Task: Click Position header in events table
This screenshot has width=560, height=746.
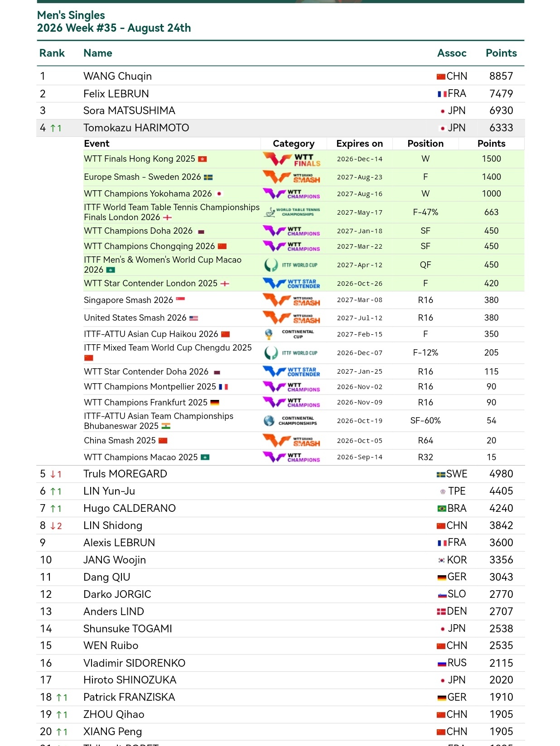Action: pos(425,144)
